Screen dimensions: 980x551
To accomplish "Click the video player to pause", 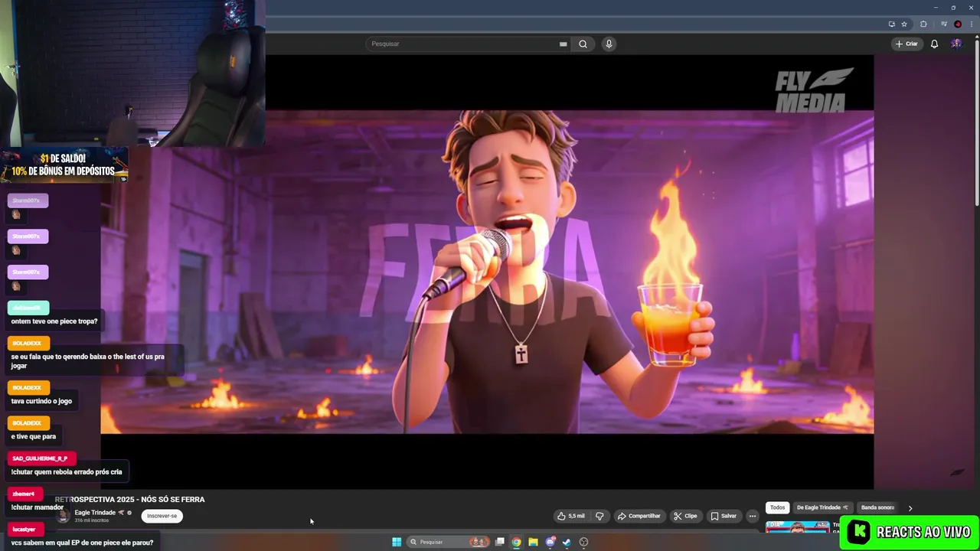I will (487, 272).
